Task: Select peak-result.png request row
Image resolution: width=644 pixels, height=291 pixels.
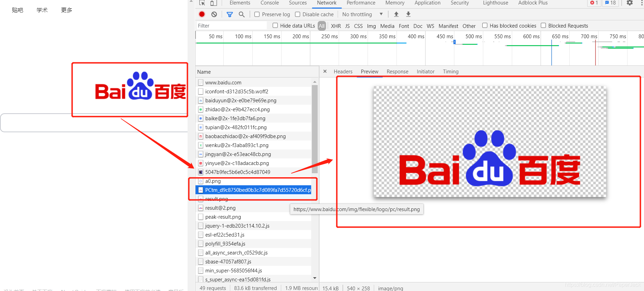Action: coord(253,217)
